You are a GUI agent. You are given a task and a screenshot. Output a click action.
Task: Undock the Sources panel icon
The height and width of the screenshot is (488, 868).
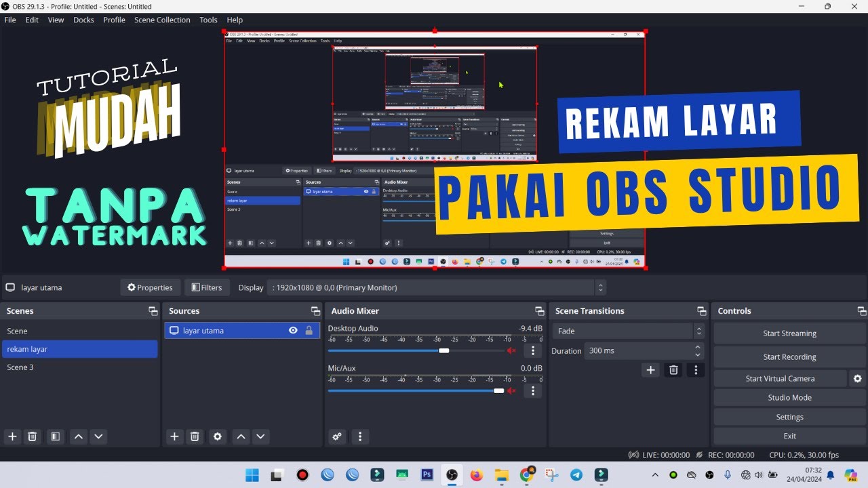315,311
